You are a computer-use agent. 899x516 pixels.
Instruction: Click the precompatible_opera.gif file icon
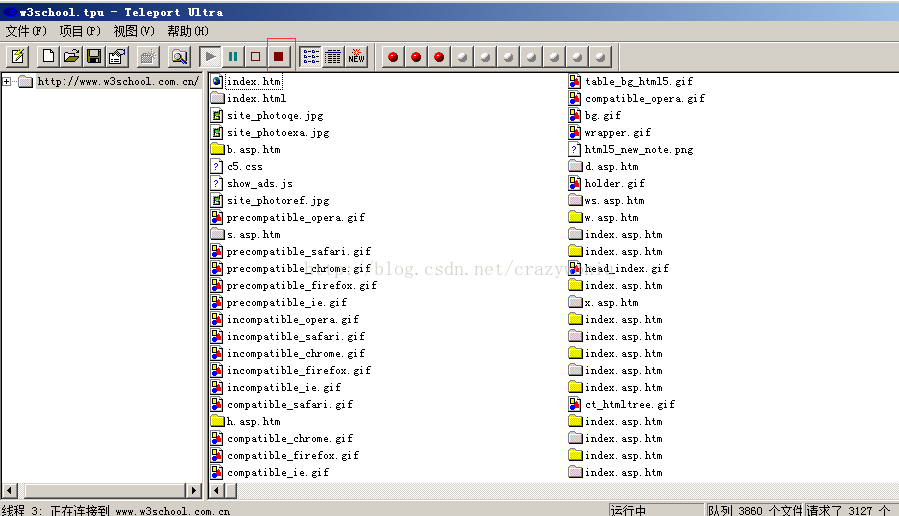(x=217, y=217)
